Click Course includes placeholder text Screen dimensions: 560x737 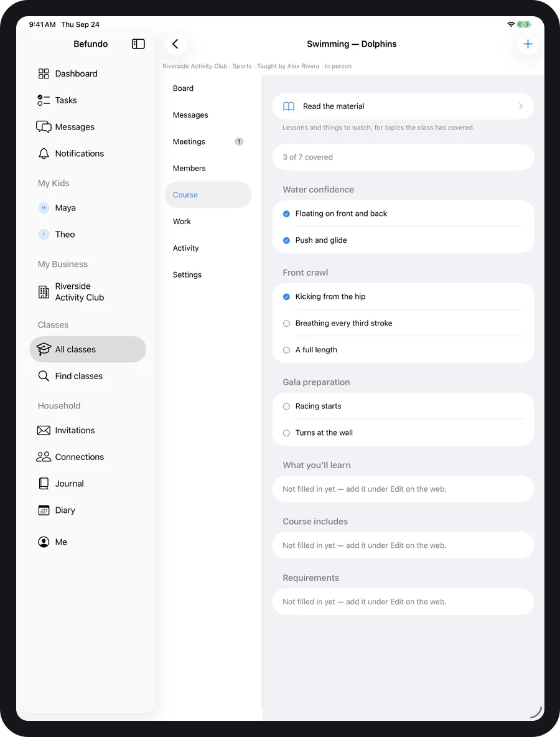click(365, 545)
